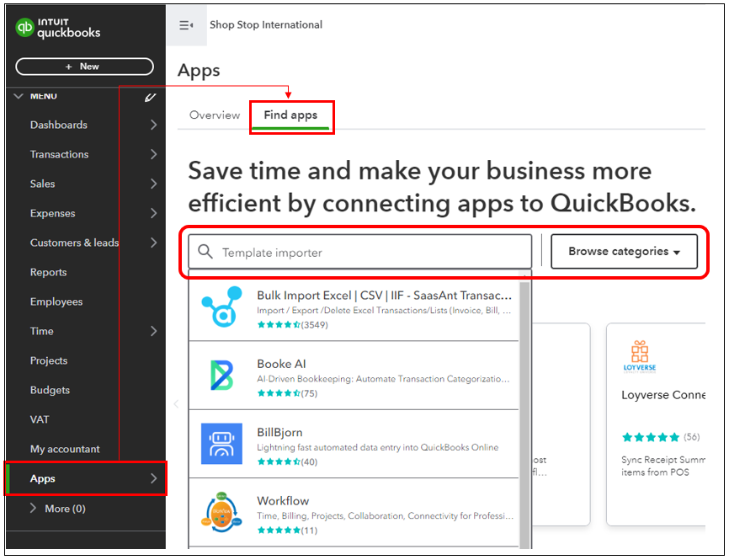Click the Booke AI description text
This screenshot has width=729, height=560.
pos(383,379)
